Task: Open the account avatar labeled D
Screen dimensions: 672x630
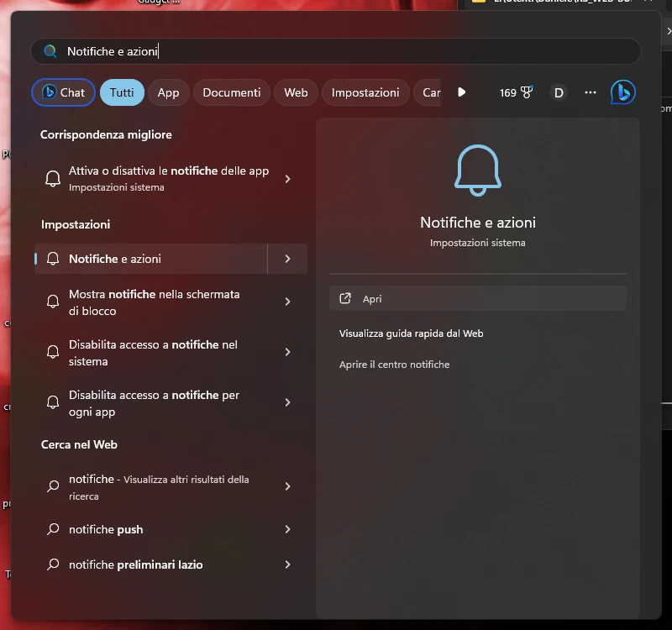Action: coord(559,92)
